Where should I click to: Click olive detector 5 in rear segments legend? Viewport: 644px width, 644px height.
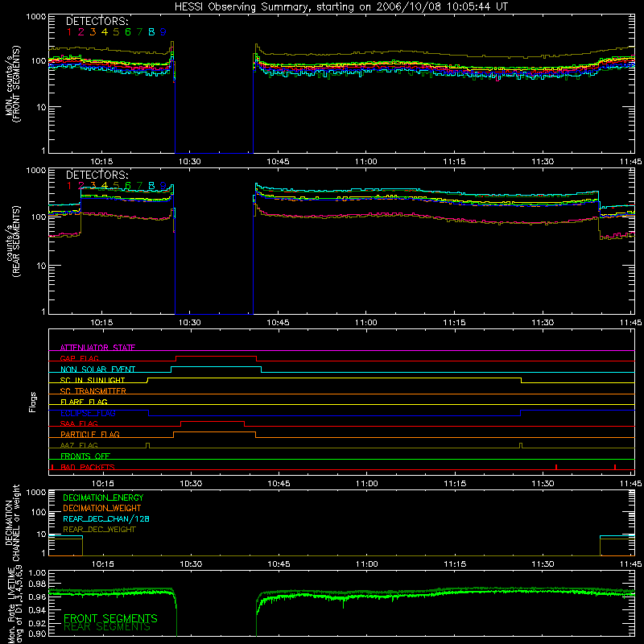[x=116, y=186]
